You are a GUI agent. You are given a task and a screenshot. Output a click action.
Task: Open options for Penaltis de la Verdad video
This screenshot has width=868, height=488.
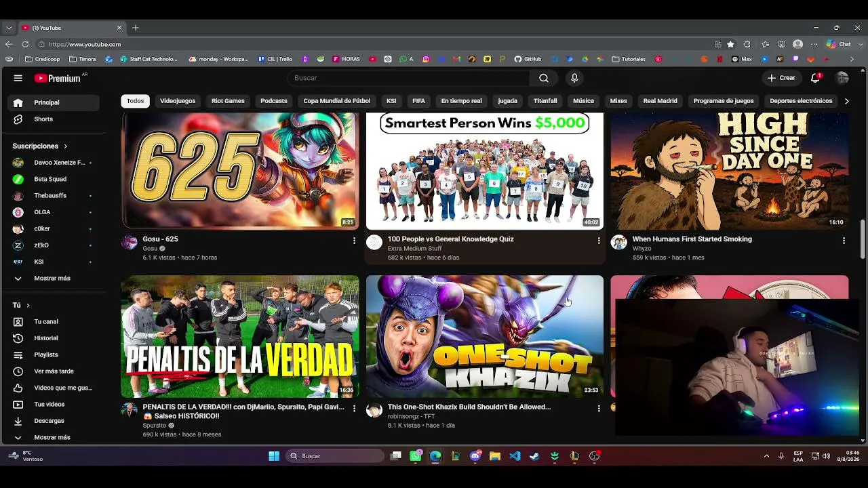tap(354, 409)
